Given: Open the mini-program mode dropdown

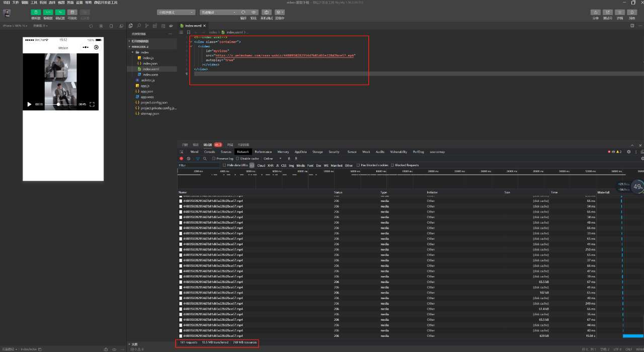Looking at the screenshot, I should click(x=176, y=12).
